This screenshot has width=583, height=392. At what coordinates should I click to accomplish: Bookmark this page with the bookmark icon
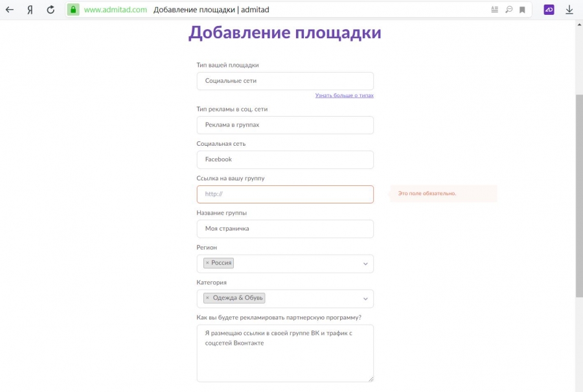pos(522,10)
